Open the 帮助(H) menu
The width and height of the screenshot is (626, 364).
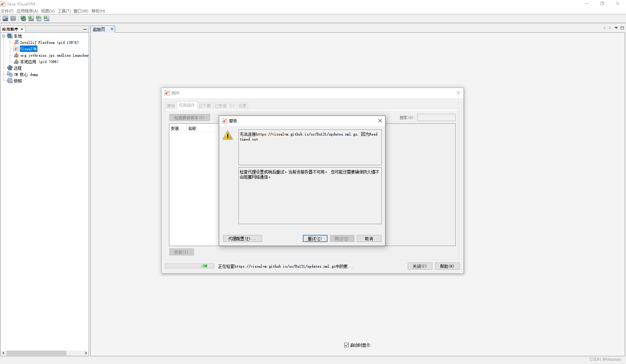(98, 11)
